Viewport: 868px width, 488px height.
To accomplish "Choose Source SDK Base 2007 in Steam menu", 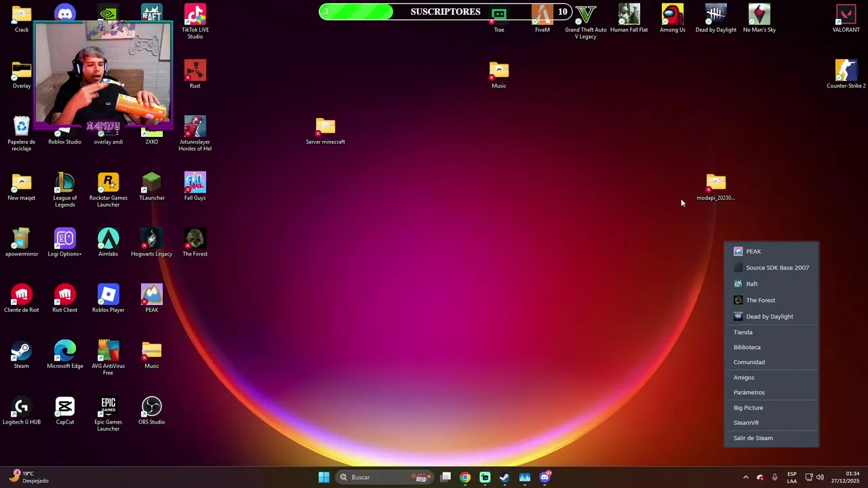I will pyautogui.click(x=772, y=268).
